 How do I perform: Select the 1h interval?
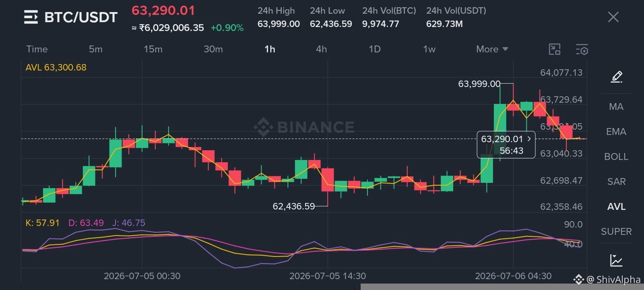[270, 49]
